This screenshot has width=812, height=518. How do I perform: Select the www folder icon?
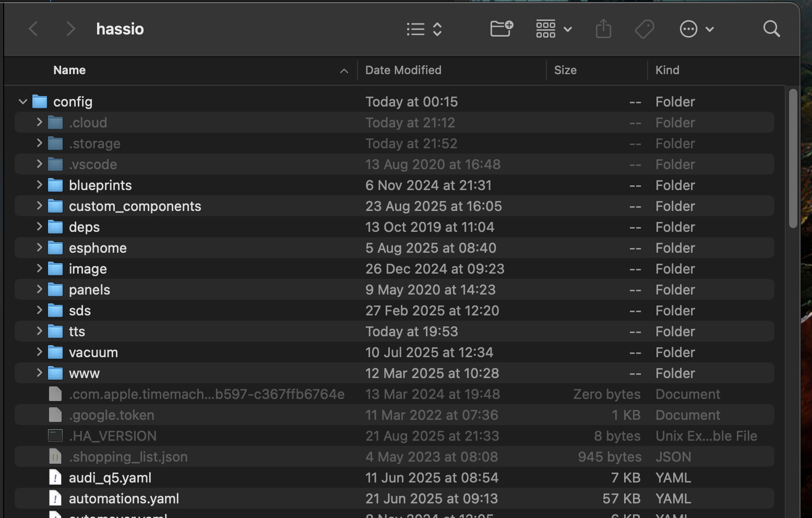point(55,373)
